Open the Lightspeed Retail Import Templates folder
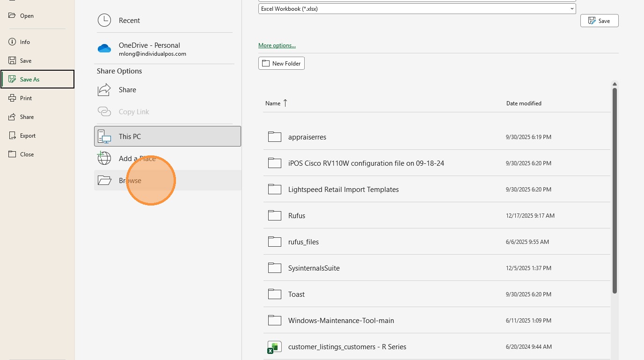Image resolution: width=644 pixels, height=360 pixels. [437, 189]
